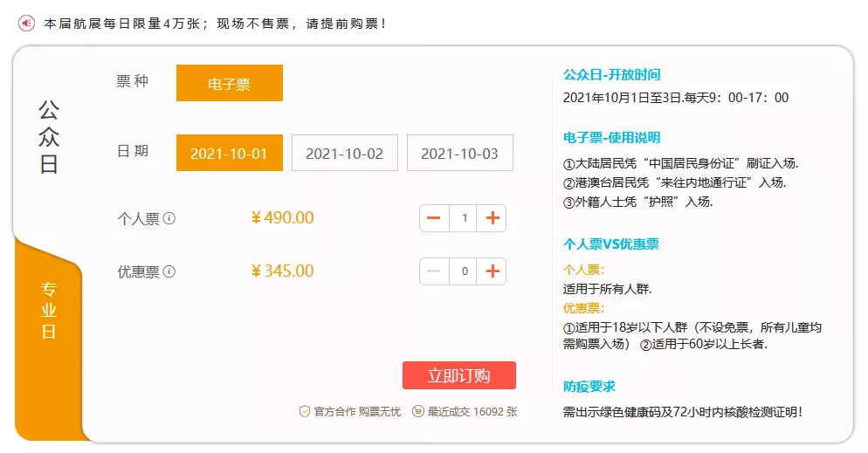Image resolution: width=868 pixels, height=453 pixels.
Task: Open info icon beside 优惠票
Action: coord(169,271)
